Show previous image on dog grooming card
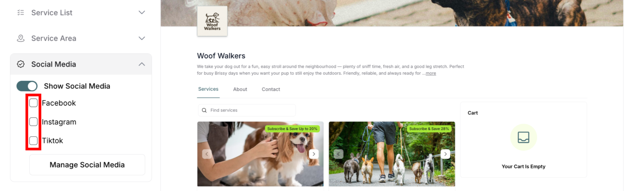 pos(207,154)
